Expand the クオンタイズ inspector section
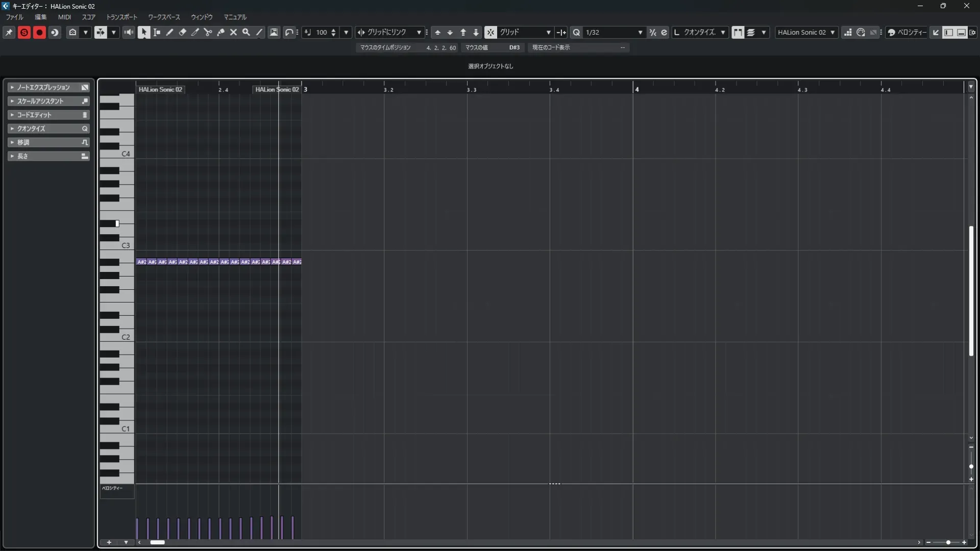 point(32,129)
